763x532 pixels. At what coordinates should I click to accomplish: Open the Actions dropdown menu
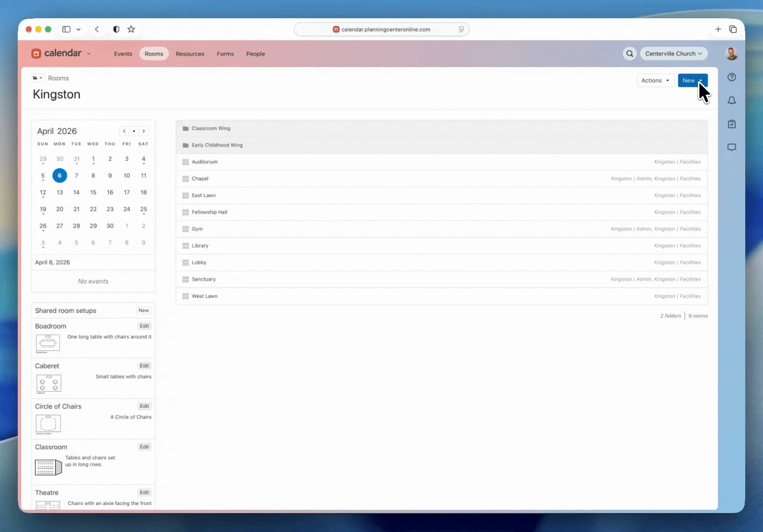[x=655, y=80]
